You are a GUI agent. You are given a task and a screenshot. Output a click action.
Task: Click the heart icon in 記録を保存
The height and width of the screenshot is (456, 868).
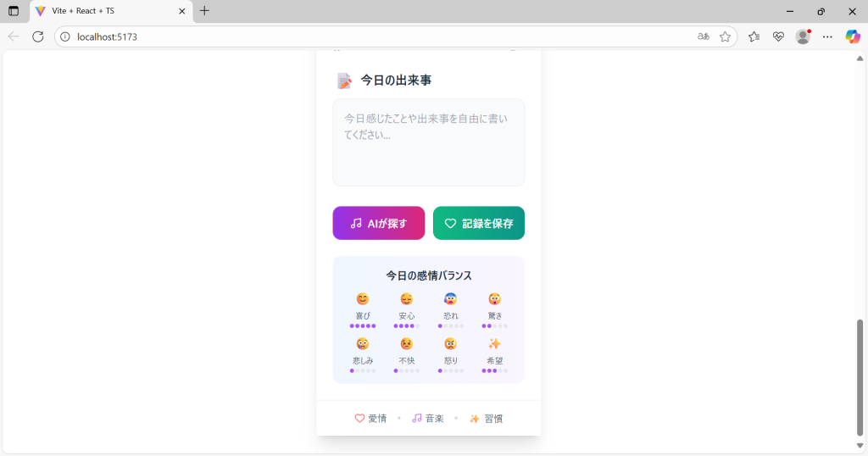click(x=451, y=224)
